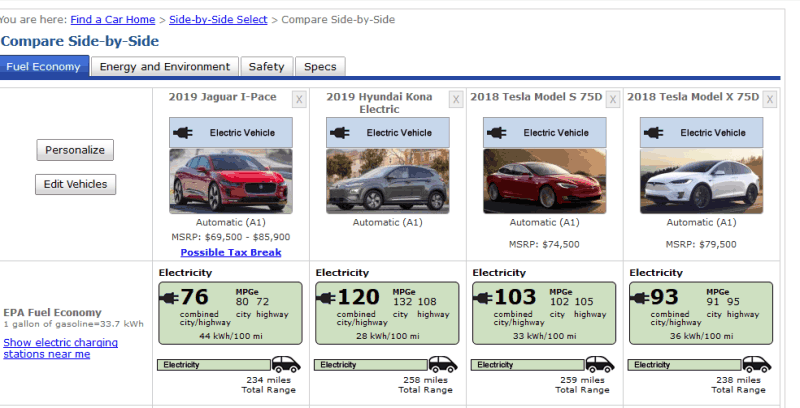Image resolution: width=800 pixels, height=408 pixels.
Task: Click the white Tesla Model X photo
Action: coord(702,181)
